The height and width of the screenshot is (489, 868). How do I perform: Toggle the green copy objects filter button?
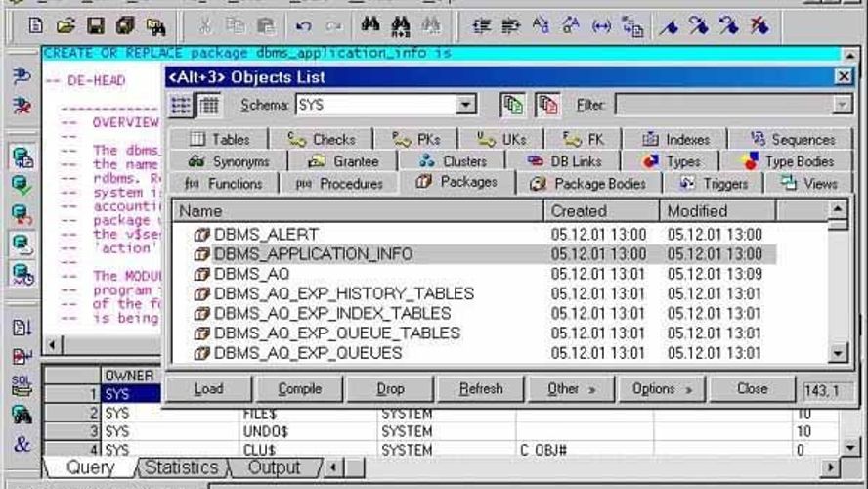[511, 105]
